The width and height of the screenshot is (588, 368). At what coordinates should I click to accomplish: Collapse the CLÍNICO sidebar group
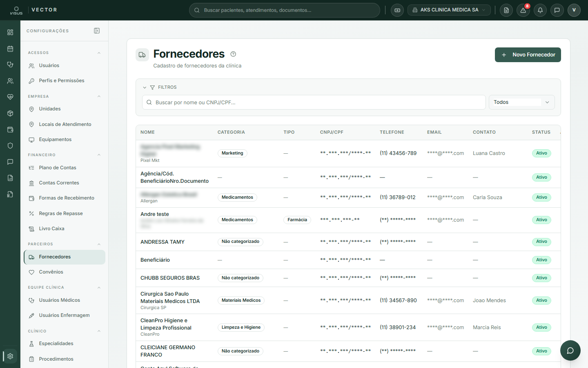(x=65, y=331)
